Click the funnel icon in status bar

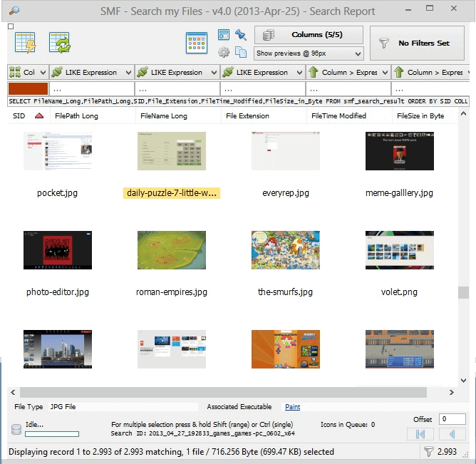point(428,451)
